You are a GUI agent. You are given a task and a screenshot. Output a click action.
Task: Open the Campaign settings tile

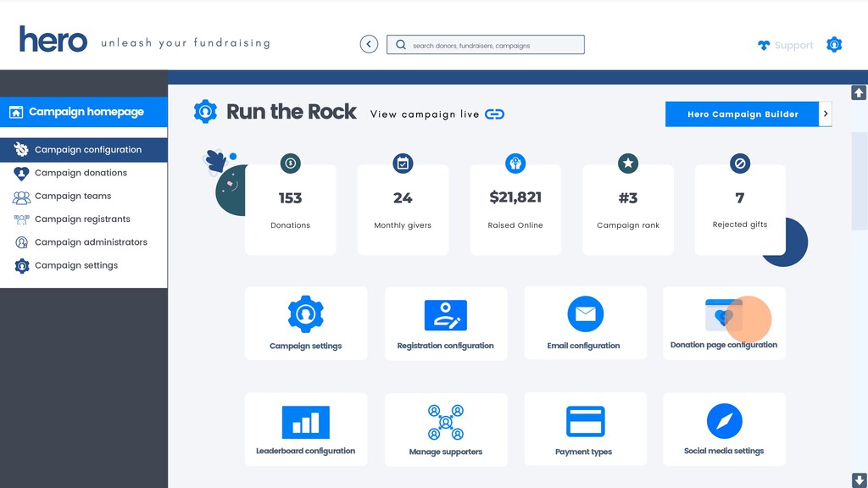click(306, 323)
